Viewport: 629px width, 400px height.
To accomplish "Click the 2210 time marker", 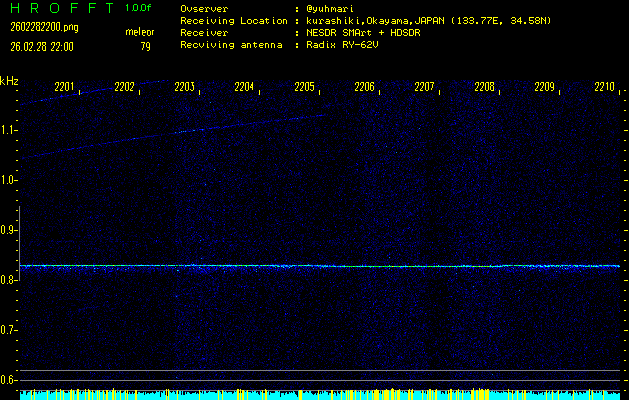I will coord(604,87).
